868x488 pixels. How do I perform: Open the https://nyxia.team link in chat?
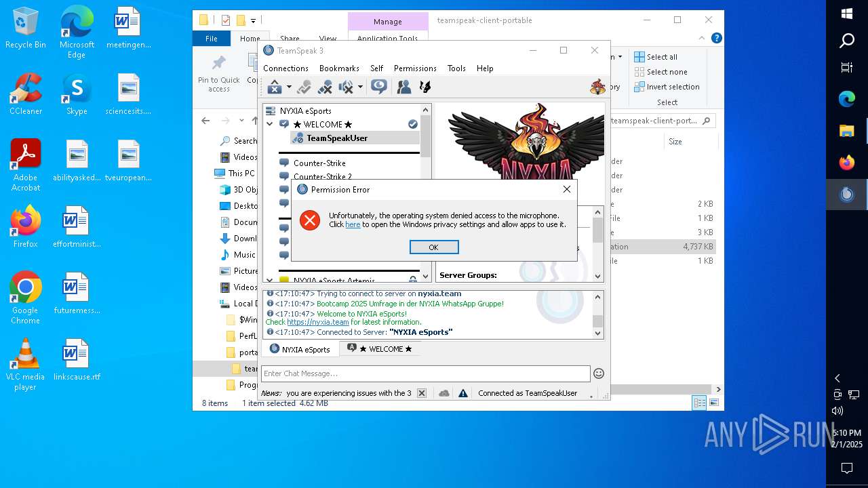[318, 322]
